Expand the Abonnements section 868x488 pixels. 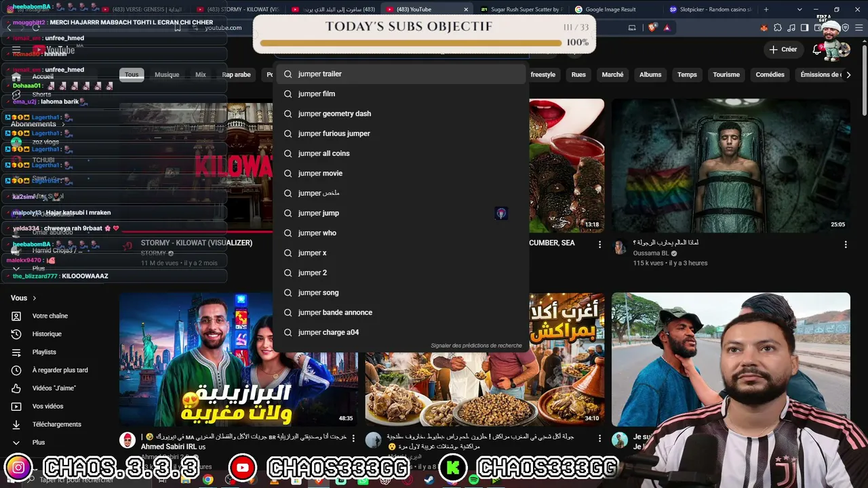pyautogui.click(x=37, y=124)
